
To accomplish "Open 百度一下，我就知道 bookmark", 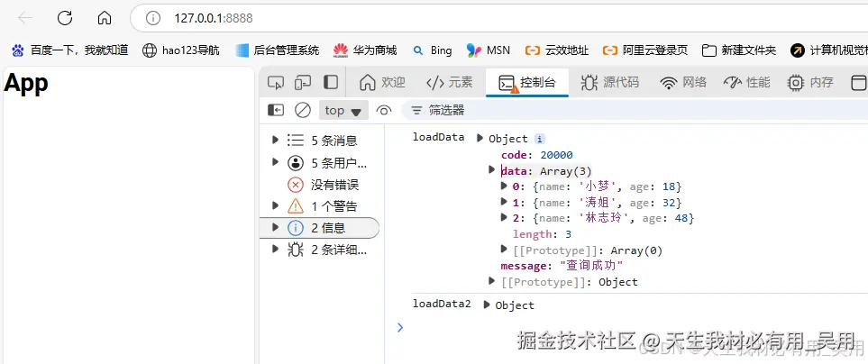I will (x=69, y=50).
